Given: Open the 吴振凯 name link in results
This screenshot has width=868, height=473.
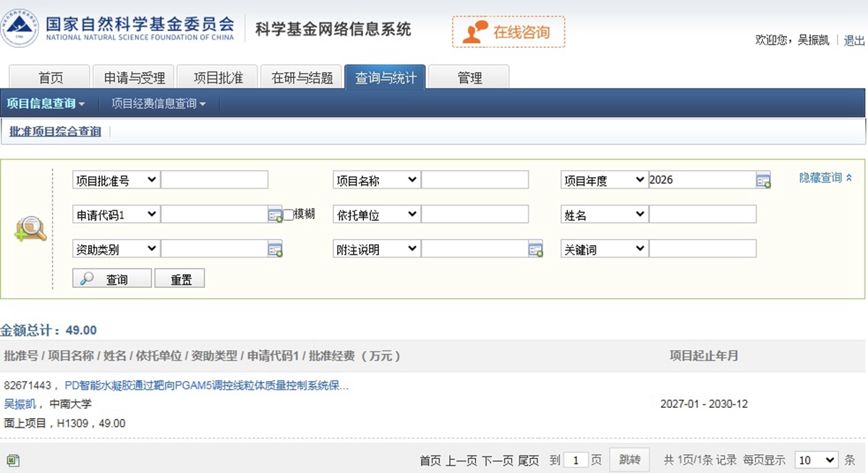Looking at the screenshot, I should coord(19,404).
